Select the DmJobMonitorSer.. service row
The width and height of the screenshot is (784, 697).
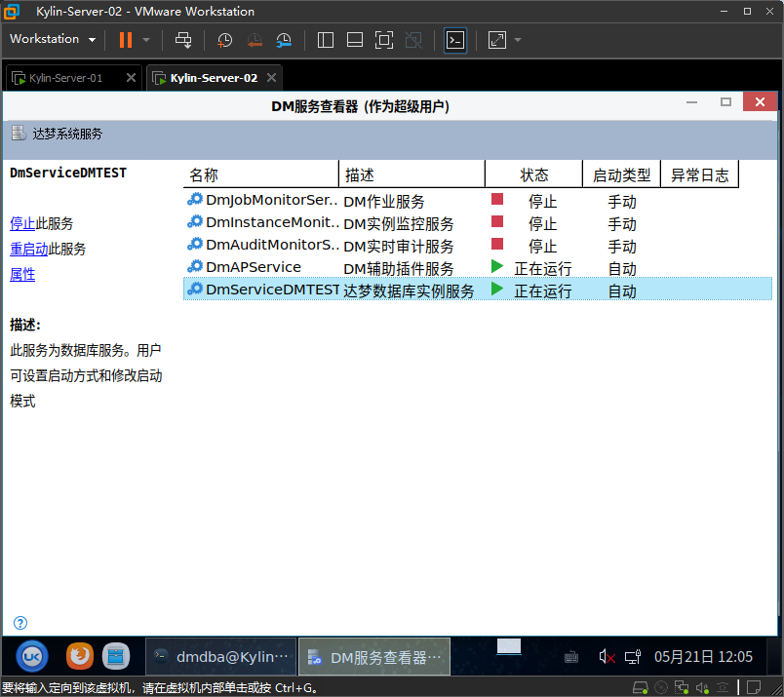478,201
